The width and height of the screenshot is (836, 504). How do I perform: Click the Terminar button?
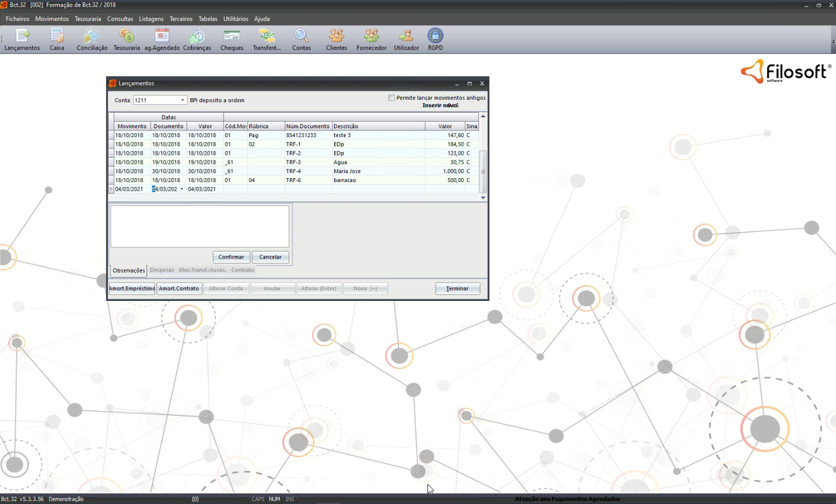tap(457, 289)
